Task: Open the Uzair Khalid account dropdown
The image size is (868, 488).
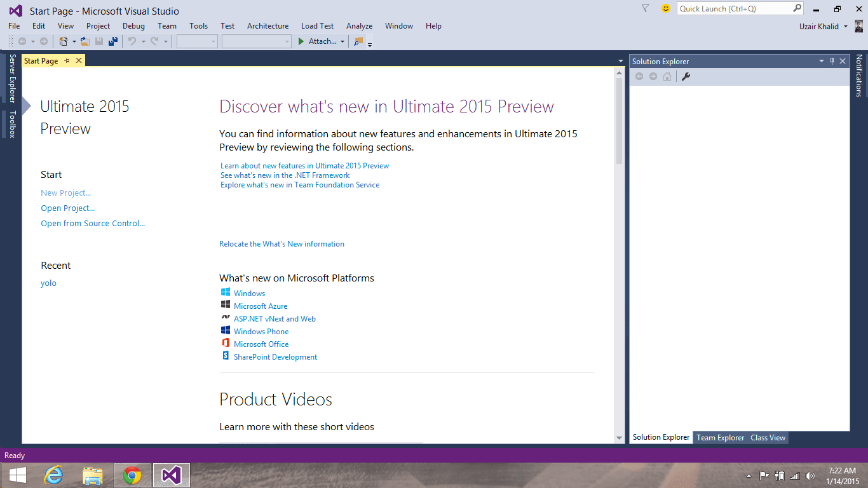Action: click(845, 27)
